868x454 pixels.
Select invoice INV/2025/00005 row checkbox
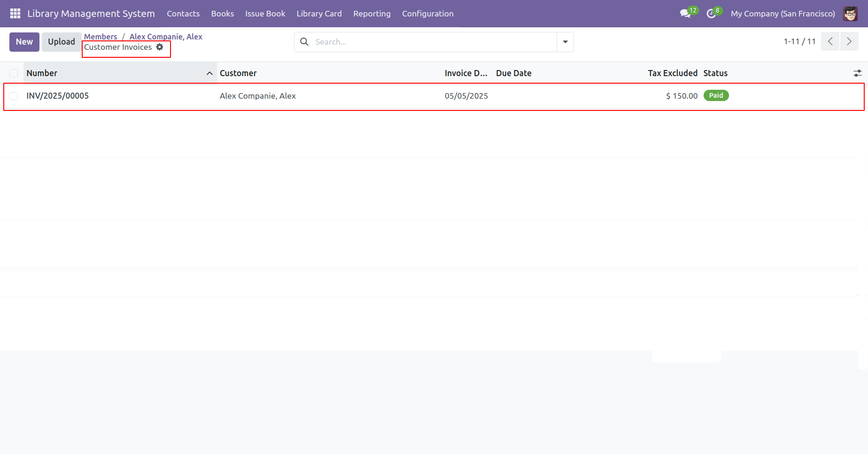click(x=14, y=96)
